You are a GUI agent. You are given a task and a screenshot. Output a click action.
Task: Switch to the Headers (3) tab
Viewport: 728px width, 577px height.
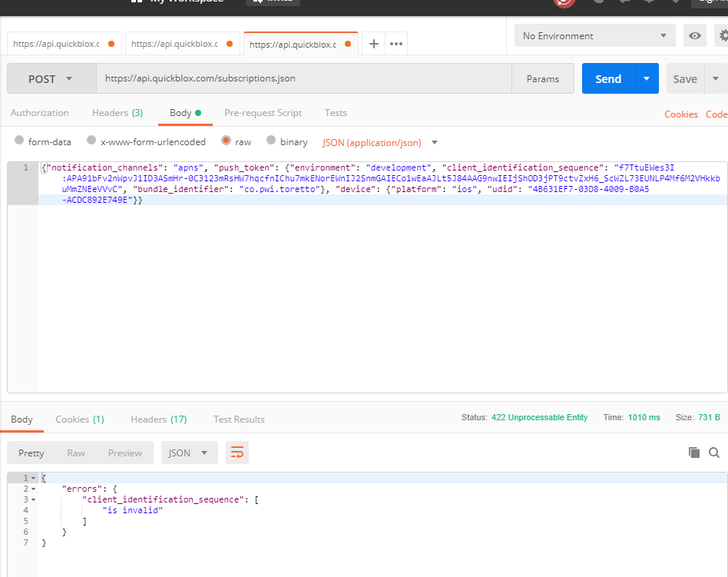[117, 113]
